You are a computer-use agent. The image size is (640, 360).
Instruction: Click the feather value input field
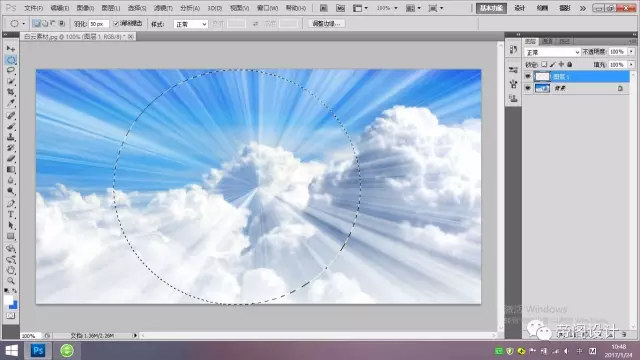point(99,24)
